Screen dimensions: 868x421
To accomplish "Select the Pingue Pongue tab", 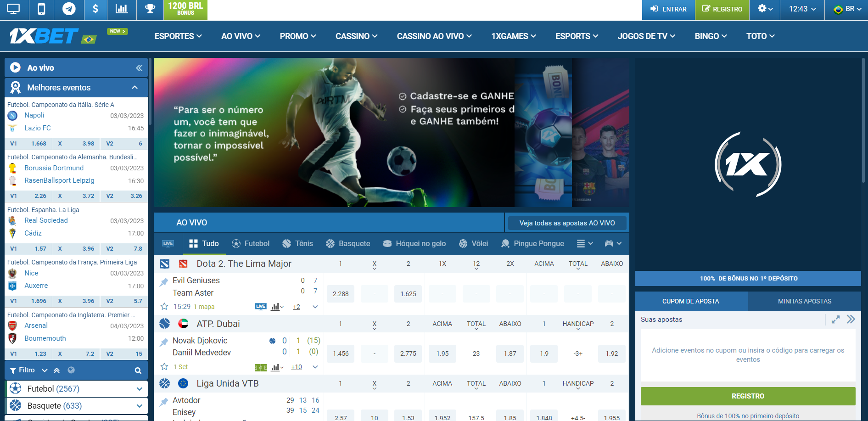I will 533,244.
